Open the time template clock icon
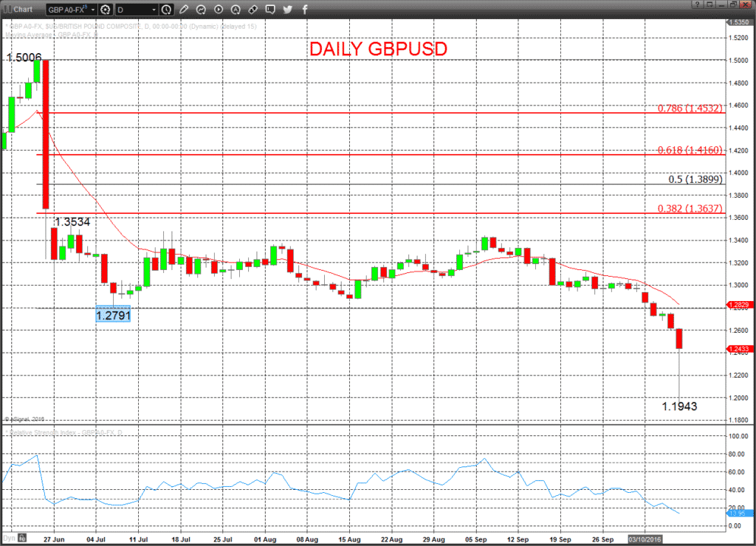 point(166,9)
